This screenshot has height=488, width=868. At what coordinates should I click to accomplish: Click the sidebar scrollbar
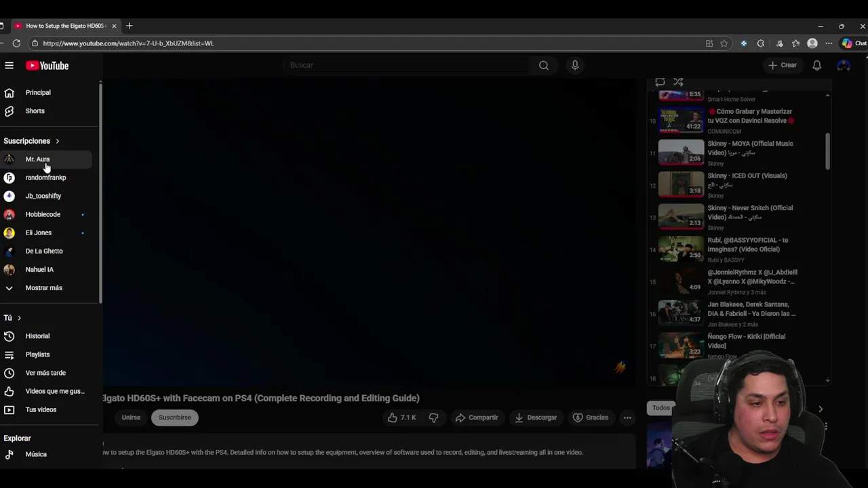click(x=100, y=193)
